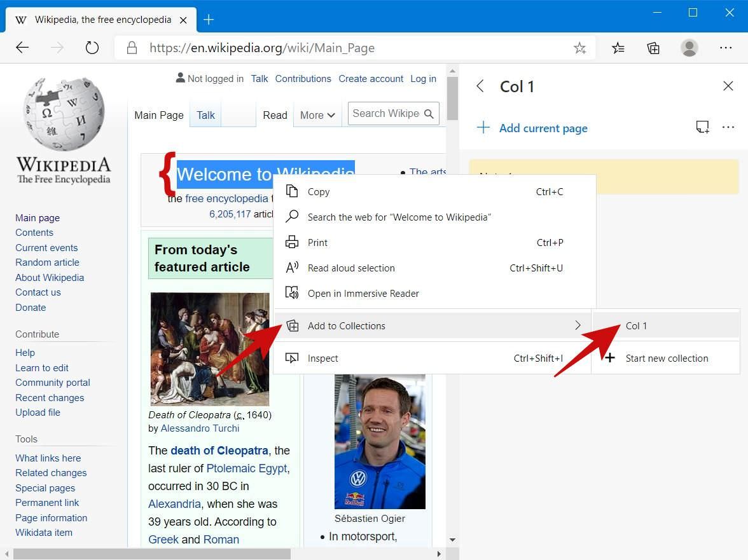Click the Wikipedia search magnifier icon
The width and height of the screenshot is (748, 560).
429,114
